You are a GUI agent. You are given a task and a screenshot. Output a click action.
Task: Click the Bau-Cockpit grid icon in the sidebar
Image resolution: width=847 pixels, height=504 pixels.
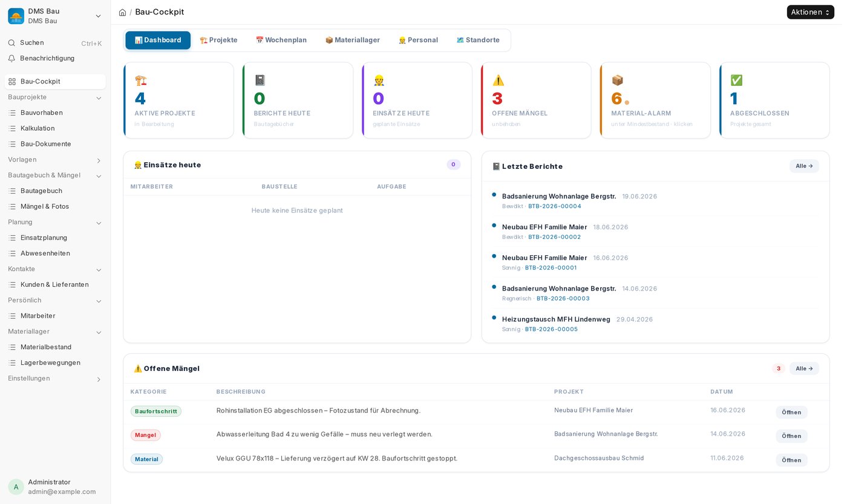(x=12, y=81)
